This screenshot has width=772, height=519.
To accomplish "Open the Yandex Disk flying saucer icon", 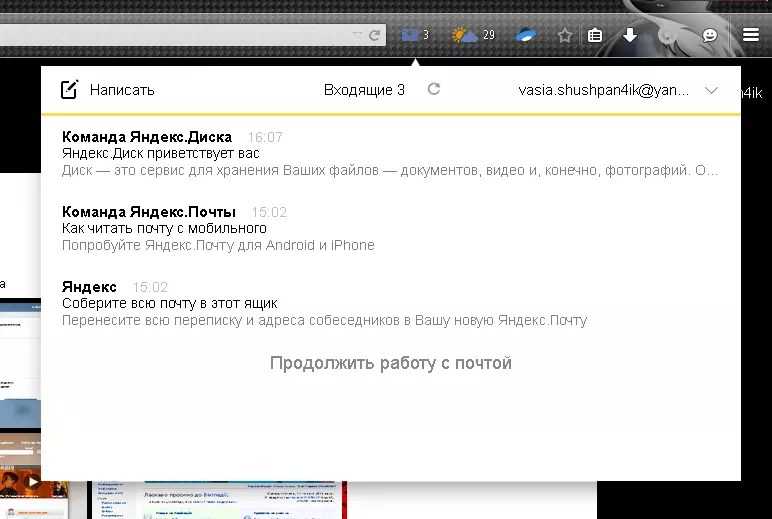I will (525, 35).
